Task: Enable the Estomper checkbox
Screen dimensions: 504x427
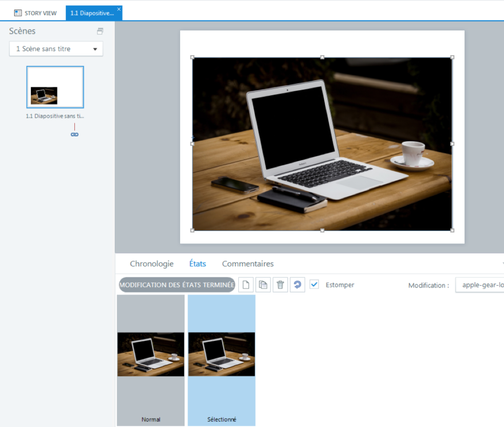Action: pyautogui.click(x=314, y=285)
